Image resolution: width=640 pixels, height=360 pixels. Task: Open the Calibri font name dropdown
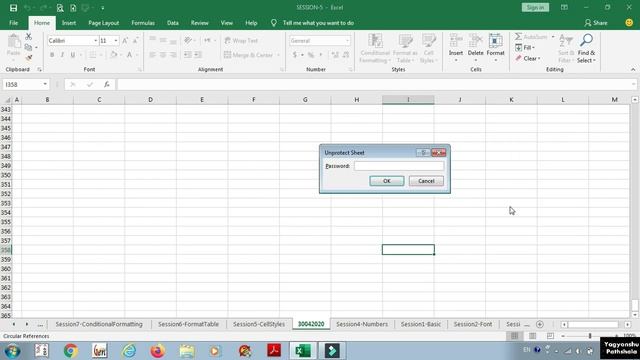[x=96, y=41]
